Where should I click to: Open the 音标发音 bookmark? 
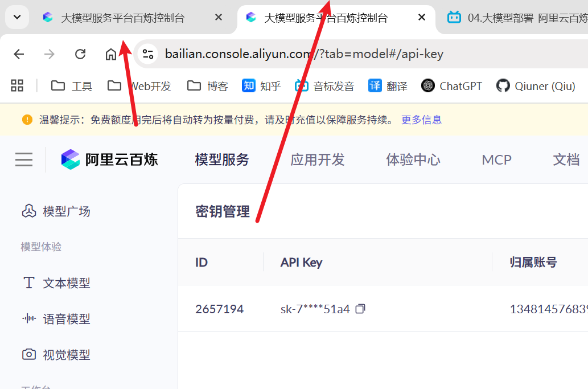pos(324,86)
